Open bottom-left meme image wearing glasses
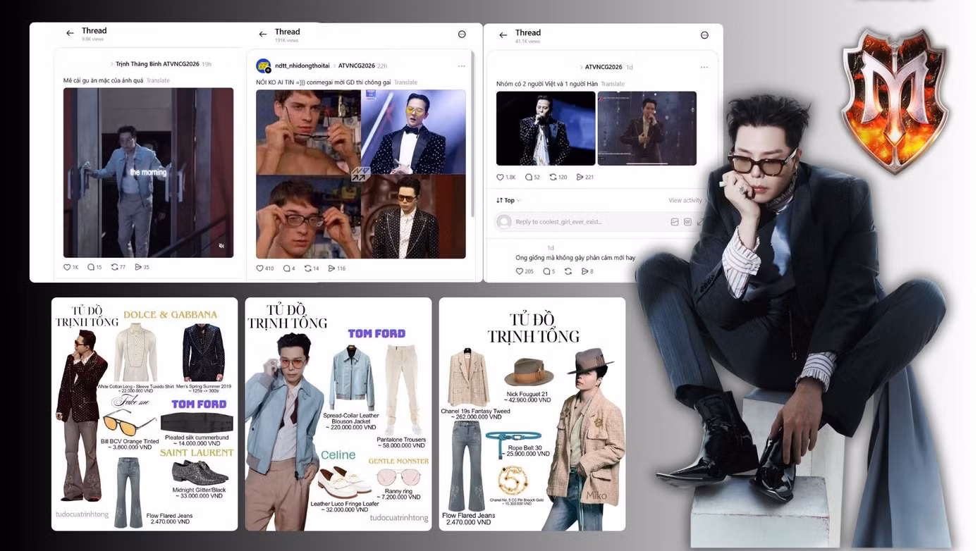The image size is (980, 551). [308, 217]
